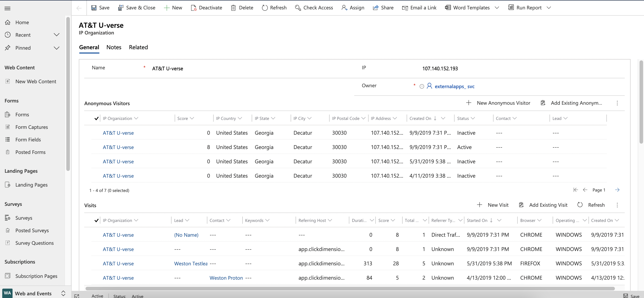644x298 pixels.
Task: Open Forms in sidebar
Action: [22, 114]
